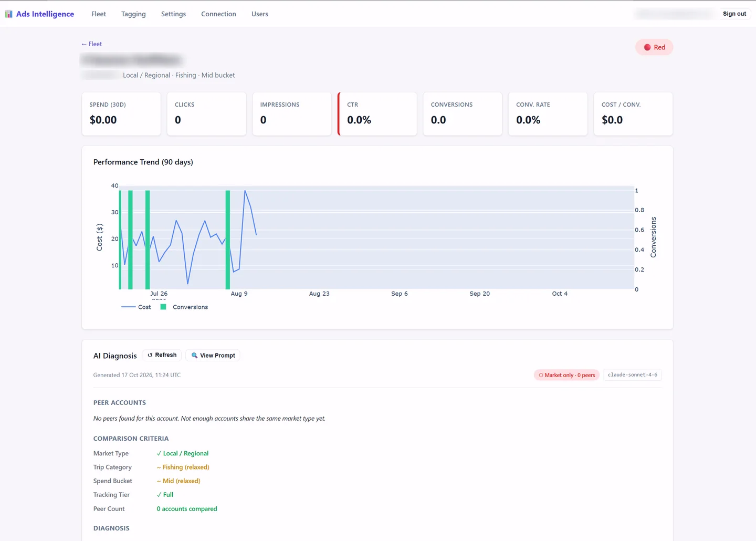Select the COST / CONV. card
Image resolution: width=756 pixels, height=541 pixels.
click(x=633, y=114)
